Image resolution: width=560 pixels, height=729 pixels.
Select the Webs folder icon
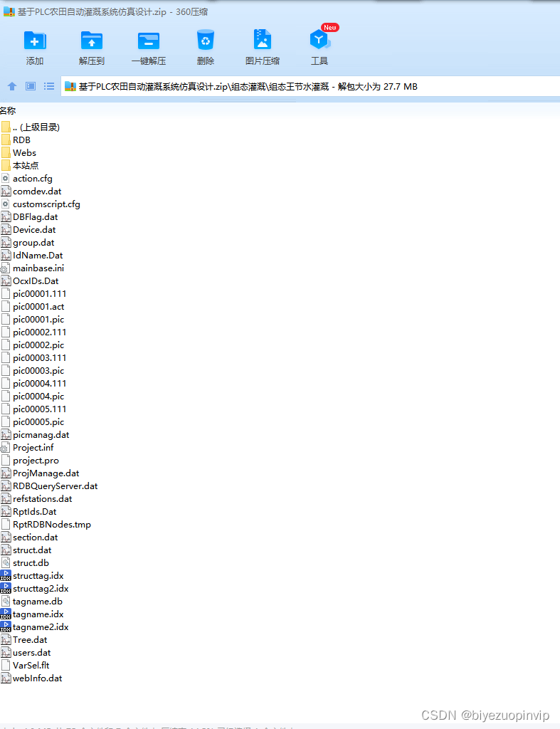(x=6, y=152)
